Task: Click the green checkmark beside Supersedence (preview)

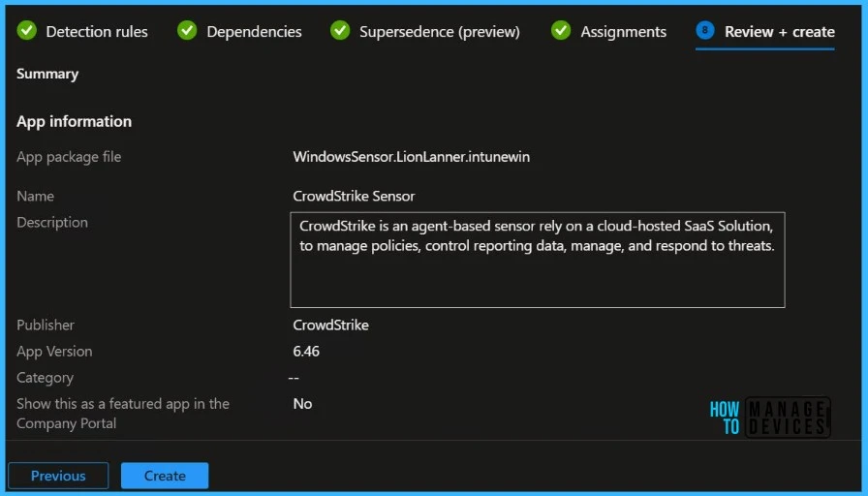Action: pos(340,31)
